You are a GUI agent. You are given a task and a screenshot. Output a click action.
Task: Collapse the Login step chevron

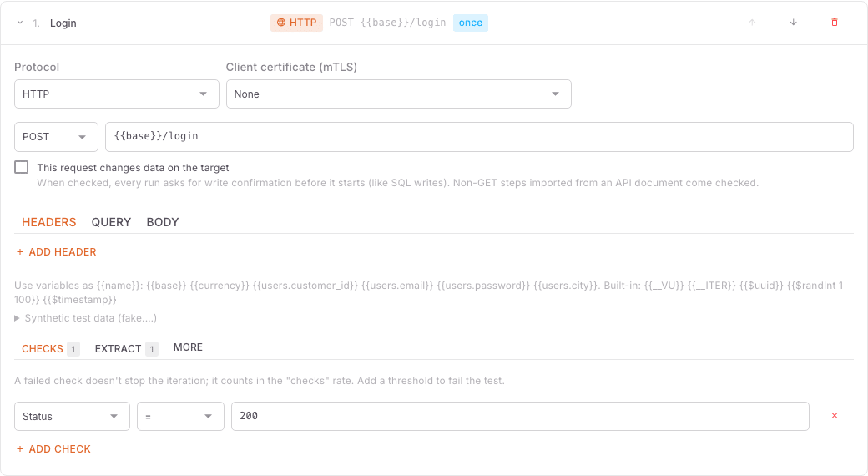[x=20, y=23]
